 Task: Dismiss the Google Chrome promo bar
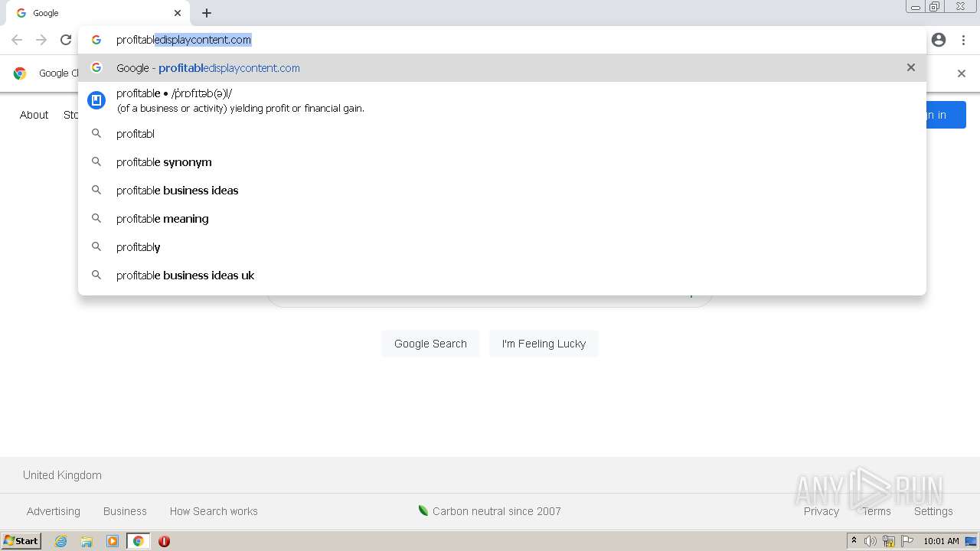tap(962, 73)
